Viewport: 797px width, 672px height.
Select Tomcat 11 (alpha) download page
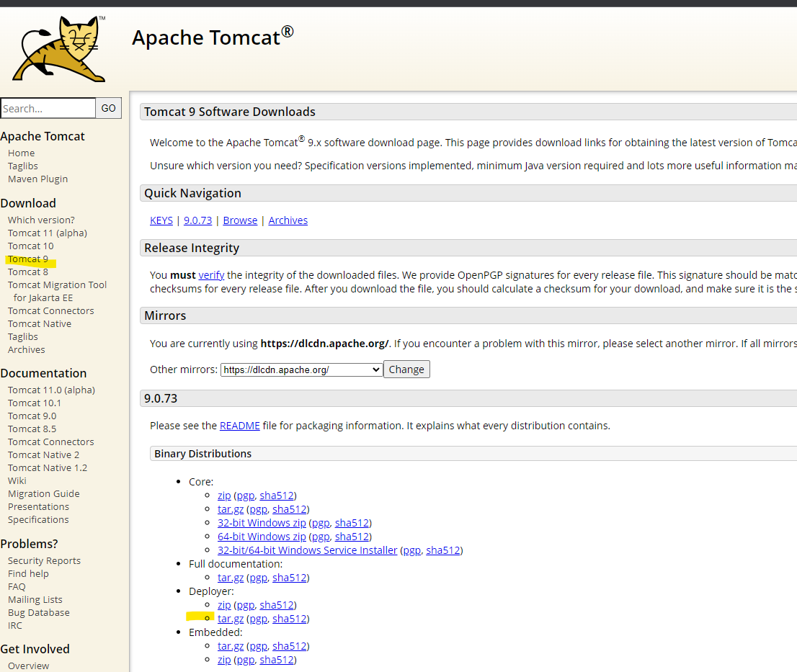(48, 233)
